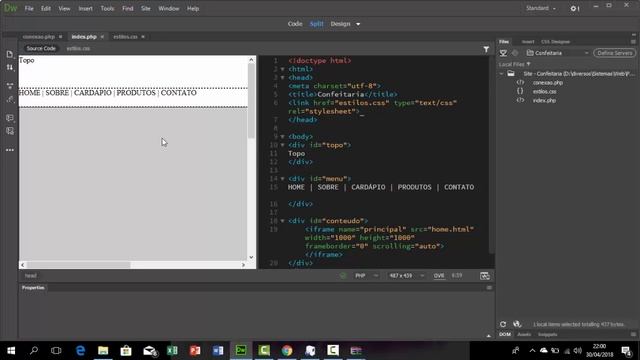Click the globe sync icon in Files panel
Screen dimensions: 640x360
517,324
